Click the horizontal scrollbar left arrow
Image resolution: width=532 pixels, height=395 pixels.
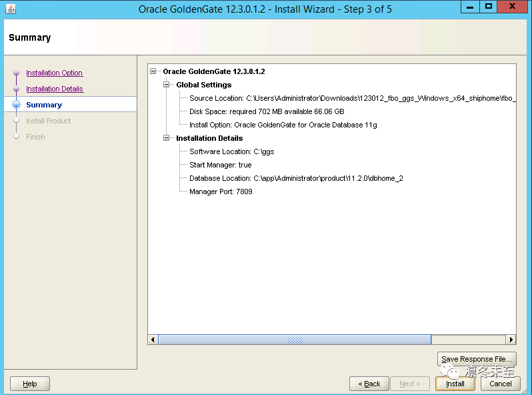point(153,340)
